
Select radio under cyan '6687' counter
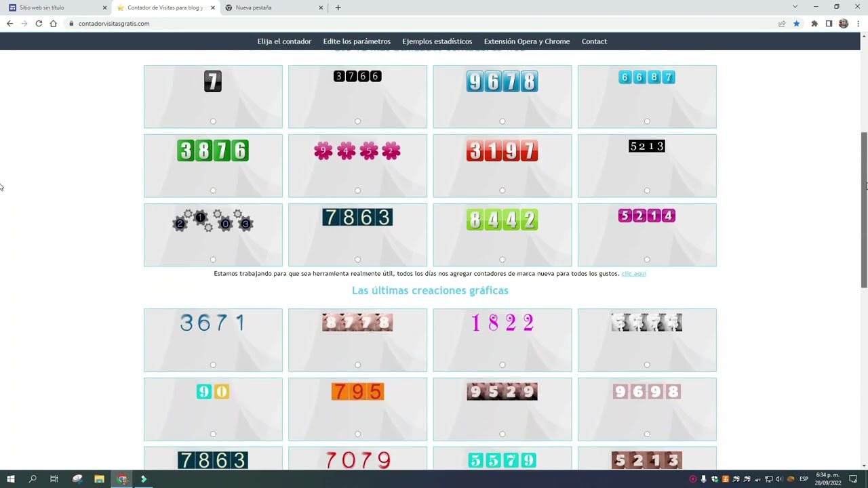[x=647, y=121]
